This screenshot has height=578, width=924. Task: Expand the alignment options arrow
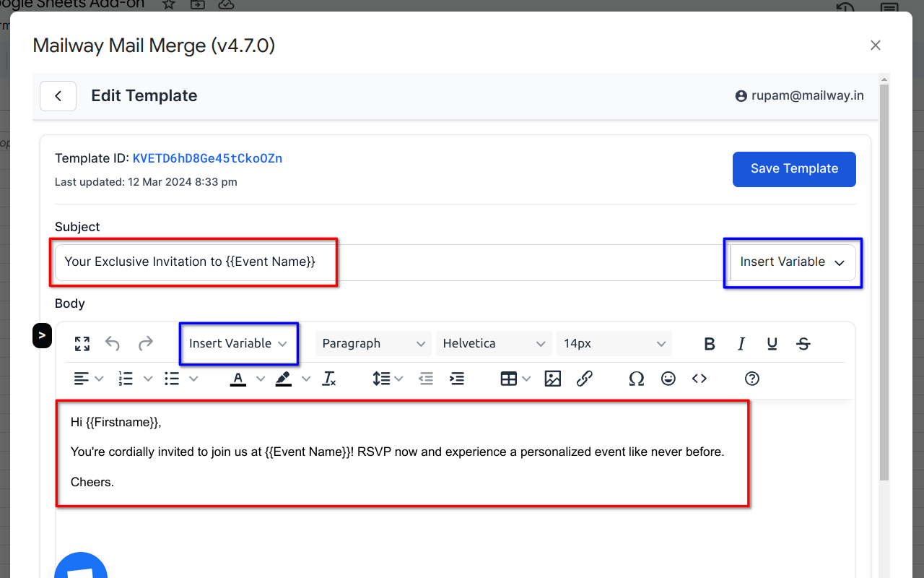tap(100, 379)
